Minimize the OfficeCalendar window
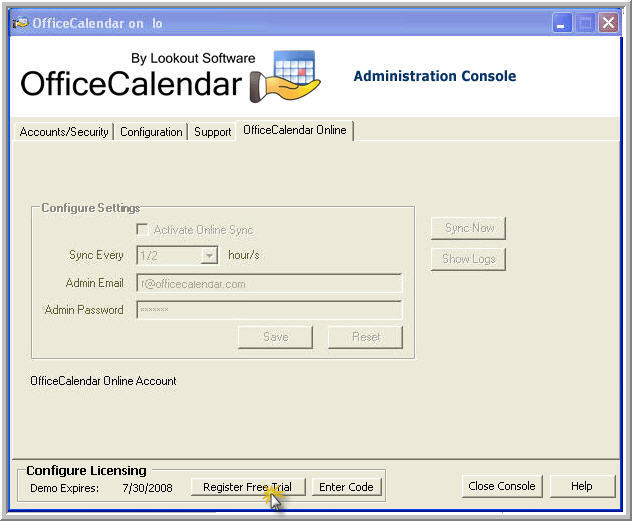Image resolution: width=632 pixels, height=521 pixels. [x=561, y=23]
